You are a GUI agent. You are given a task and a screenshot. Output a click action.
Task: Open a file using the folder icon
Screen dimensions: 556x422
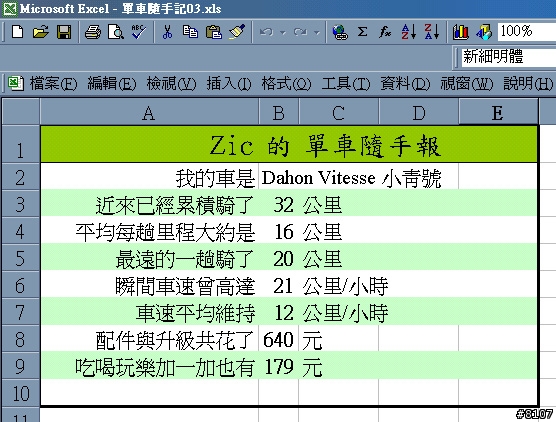click(41, 32)
